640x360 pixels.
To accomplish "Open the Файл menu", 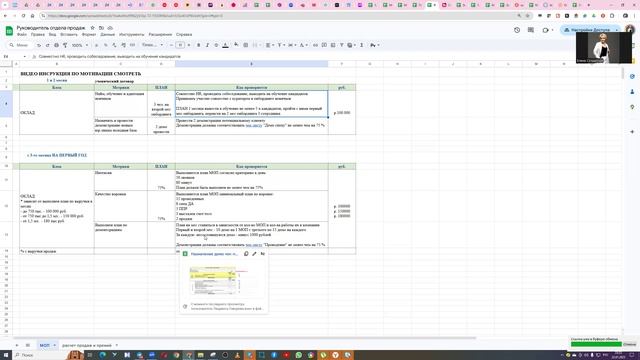I will tap(22, 35).
